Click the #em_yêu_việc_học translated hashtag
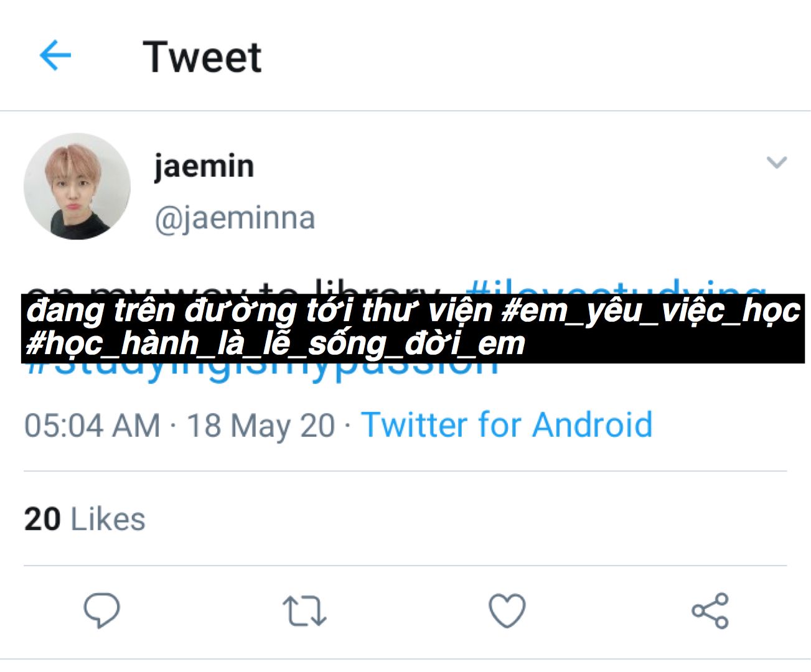Image resolution: width=811 pixels, height=672 pixels. tap(650, 310)
